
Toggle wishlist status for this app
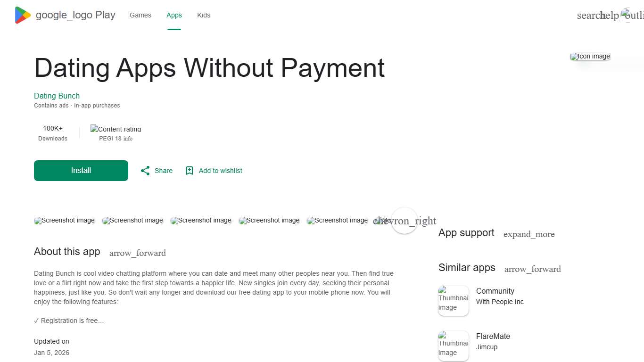coord(214,170)
